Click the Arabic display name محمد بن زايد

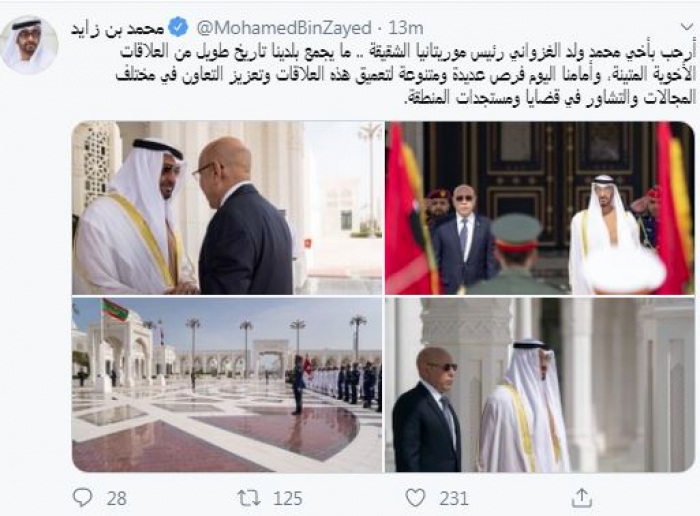point(118,29)
